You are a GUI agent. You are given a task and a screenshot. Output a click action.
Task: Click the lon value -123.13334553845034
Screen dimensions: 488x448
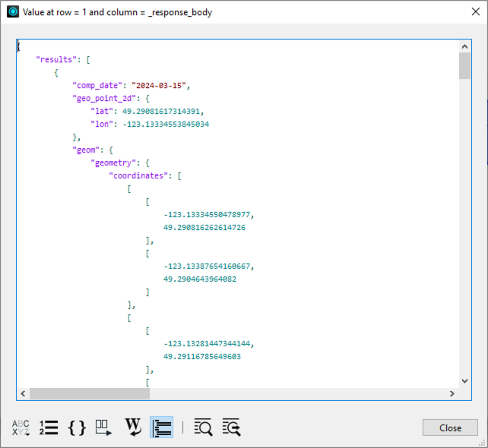point(166,125)
